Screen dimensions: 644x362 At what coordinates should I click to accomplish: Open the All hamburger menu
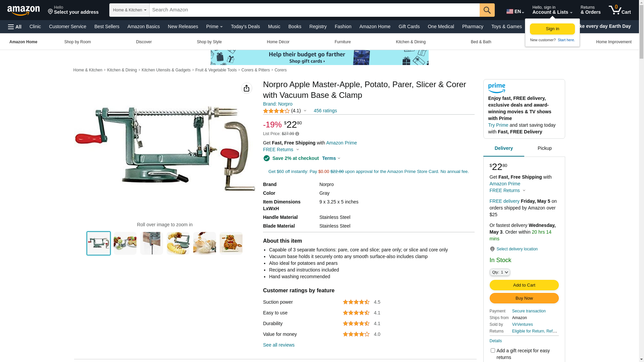click(x=15, y=26)
